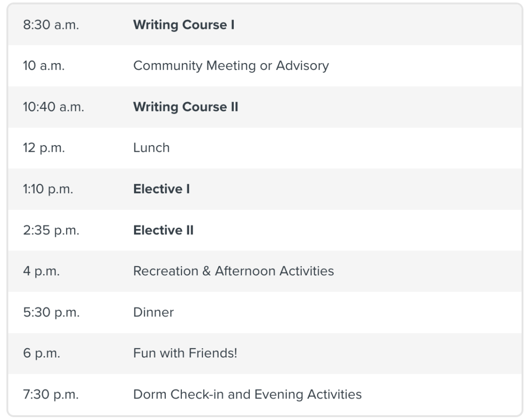Click the 4 p.m. time cell
The width and height of the screenshot is (528, 420).
pyautogui.click(x=41, y=271)
